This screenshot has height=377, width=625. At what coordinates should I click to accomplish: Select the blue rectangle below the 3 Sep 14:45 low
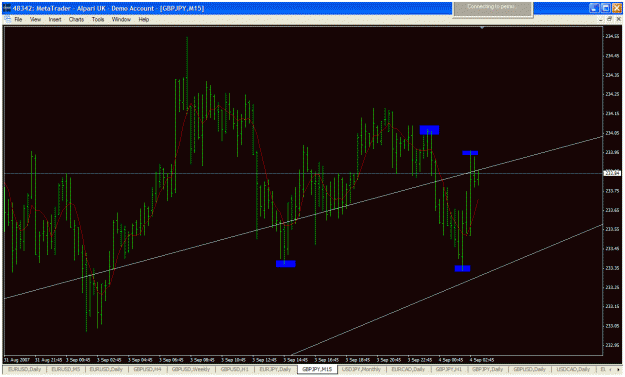pos(285,263)
